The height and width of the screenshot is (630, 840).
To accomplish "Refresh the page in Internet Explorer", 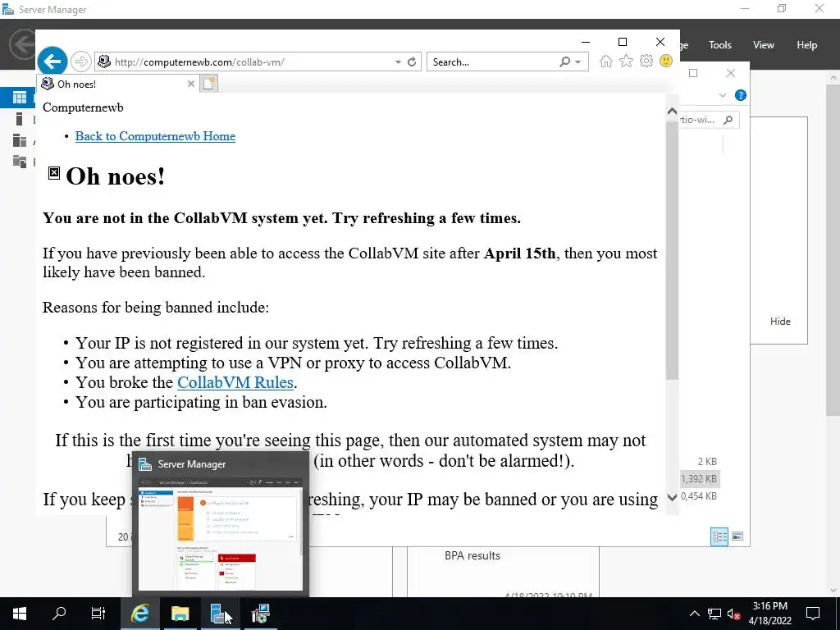I will coord(412,62).
